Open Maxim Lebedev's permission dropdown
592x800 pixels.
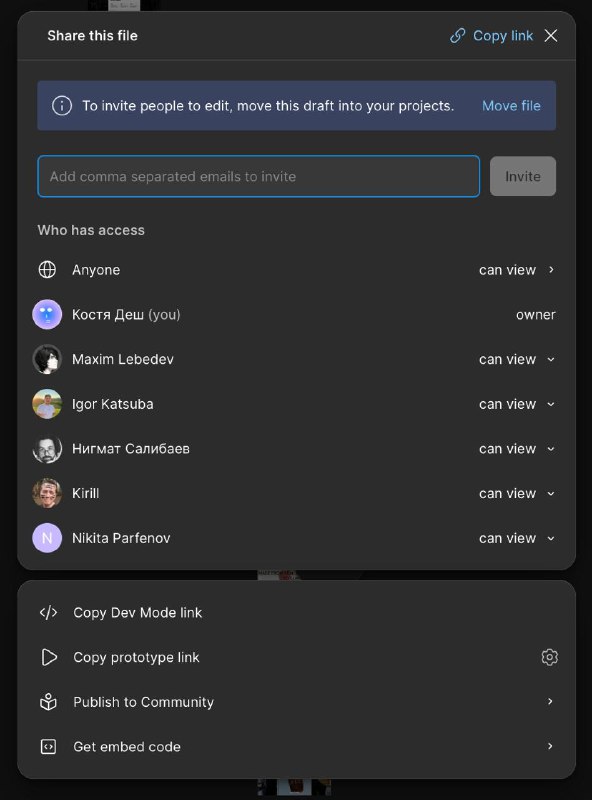517,359
